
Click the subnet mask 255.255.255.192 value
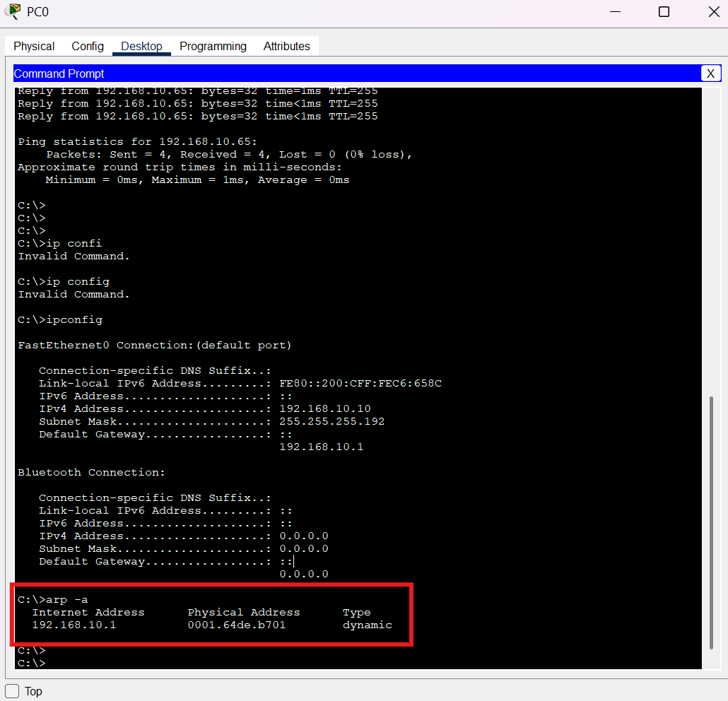332,421
